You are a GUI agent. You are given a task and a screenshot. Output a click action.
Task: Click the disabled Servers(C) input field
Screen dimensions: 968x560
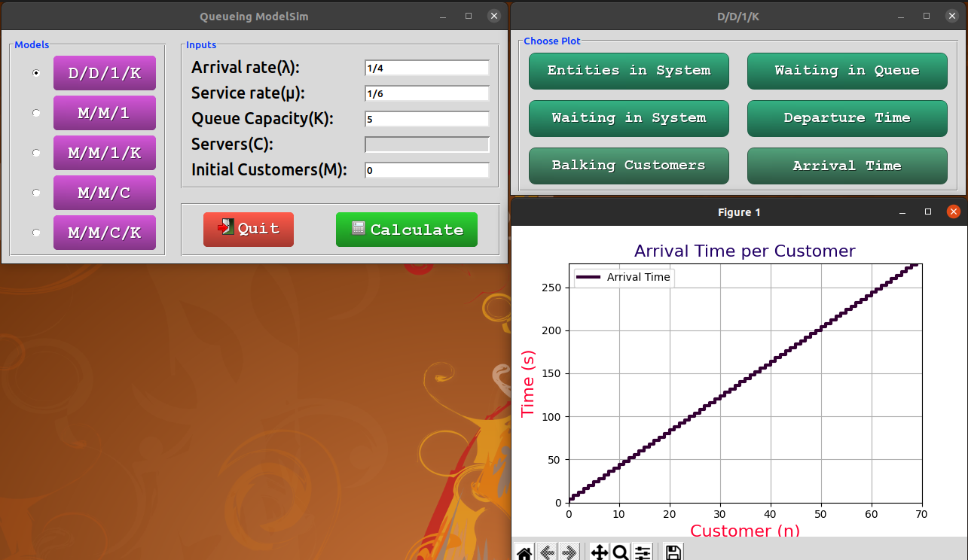point(427,145)
